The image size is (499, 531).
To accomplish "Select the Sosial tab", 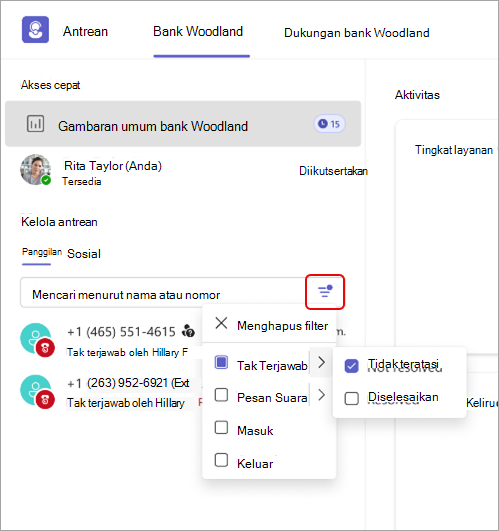I will (84, 254).
